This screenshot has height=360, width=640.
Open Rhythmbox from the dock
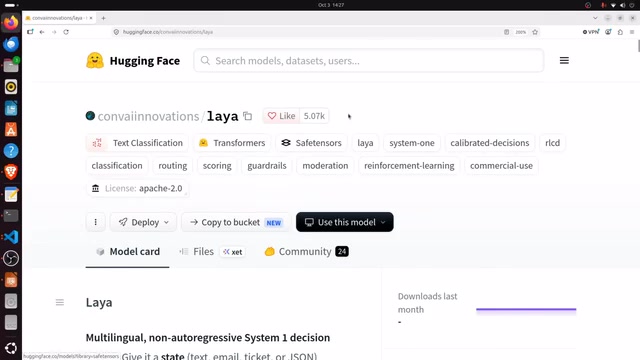pos(11,87)
